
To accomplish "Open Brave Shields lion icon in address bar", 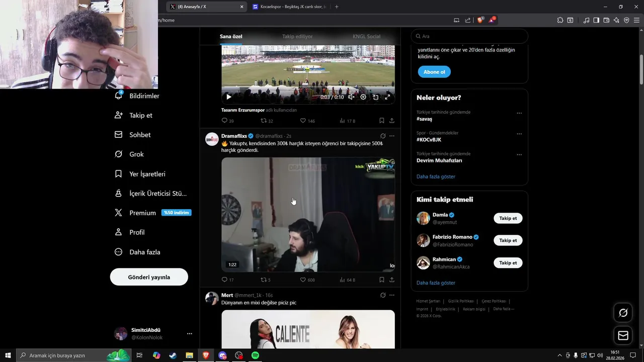I will tap(480, 20).
